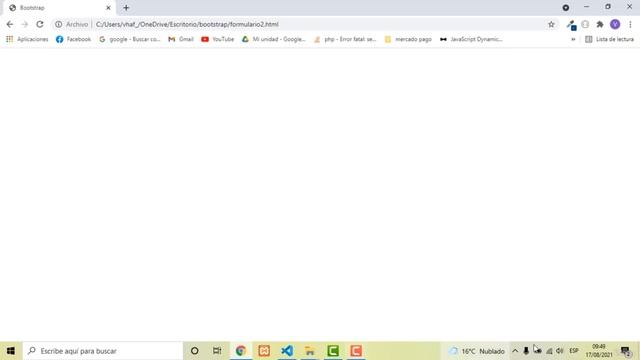Image resolution: width=640 pixels, height=360 pixels.
Task: Select the file path in address bar
Action: pos(187,24)
